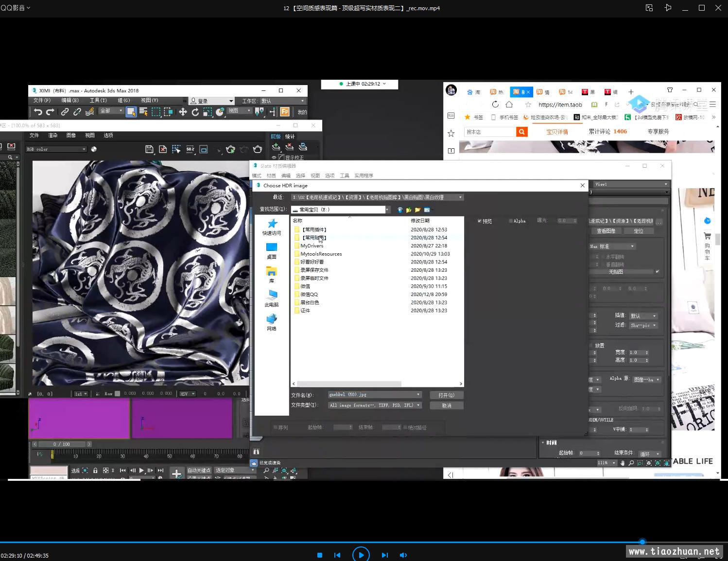Click the region render selection icon
The height and width of the screenshot is (561, 728).
[x=176, y=149]
